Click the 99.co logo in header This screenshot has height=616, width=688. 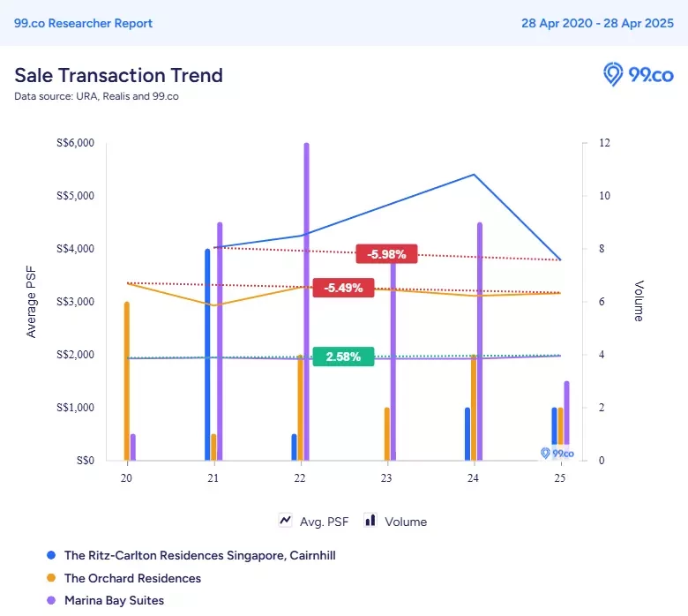pyautogui.click(x=638, y=74)
